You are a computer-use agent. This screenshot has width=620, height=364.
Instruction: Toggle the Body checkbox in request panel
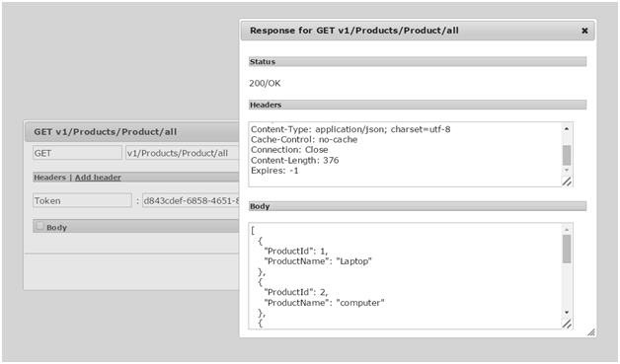39,226
